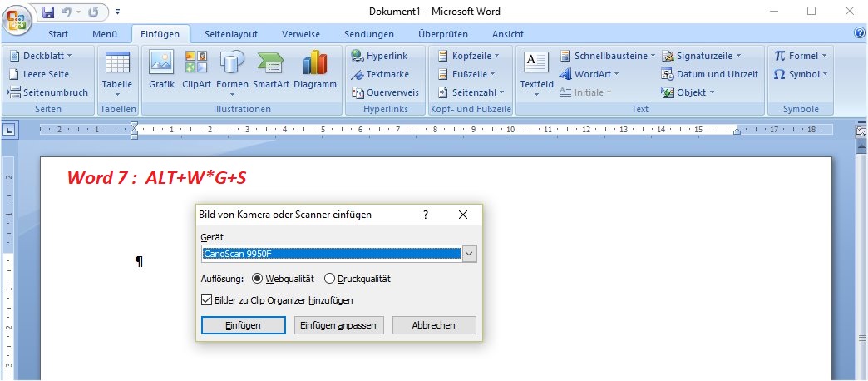Insert a Querverweis cross-reference
The height and width of the screenshot is (381, 868).
(385, 92)
